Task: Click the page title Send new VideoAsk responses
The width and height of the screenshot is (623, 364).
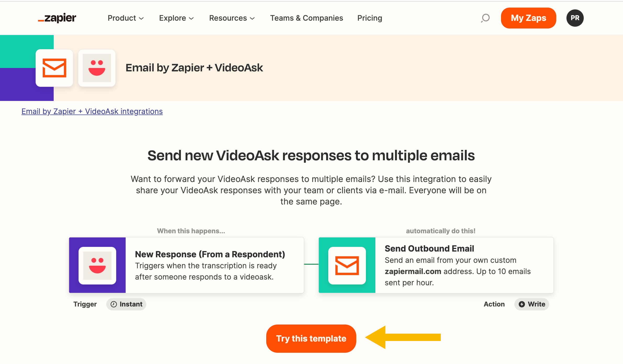Action: pos(311,155)
